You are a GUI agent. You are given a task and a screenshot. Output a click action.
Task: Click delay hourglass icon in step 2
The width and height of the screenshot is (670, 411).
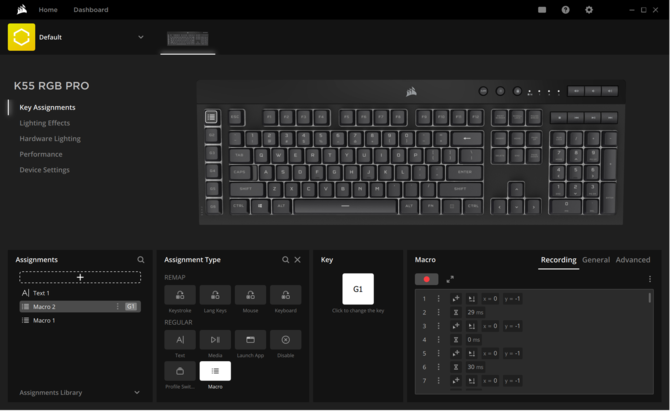(456, 312)
